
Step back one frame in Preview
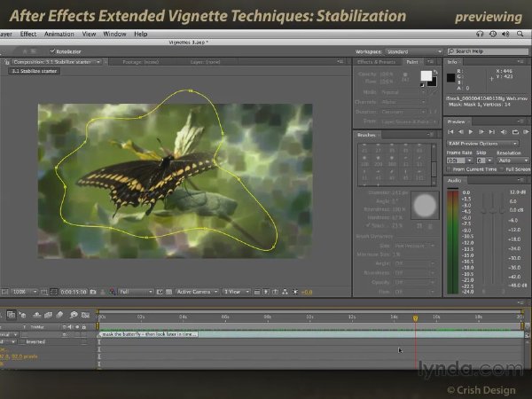coord(461,131)
